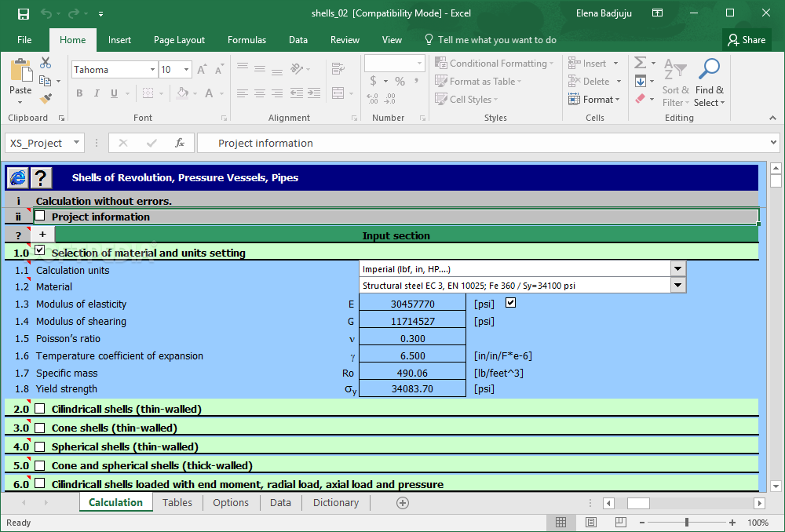Check Cilindricall shells (thin-walled) checkbox

(40, 408)
